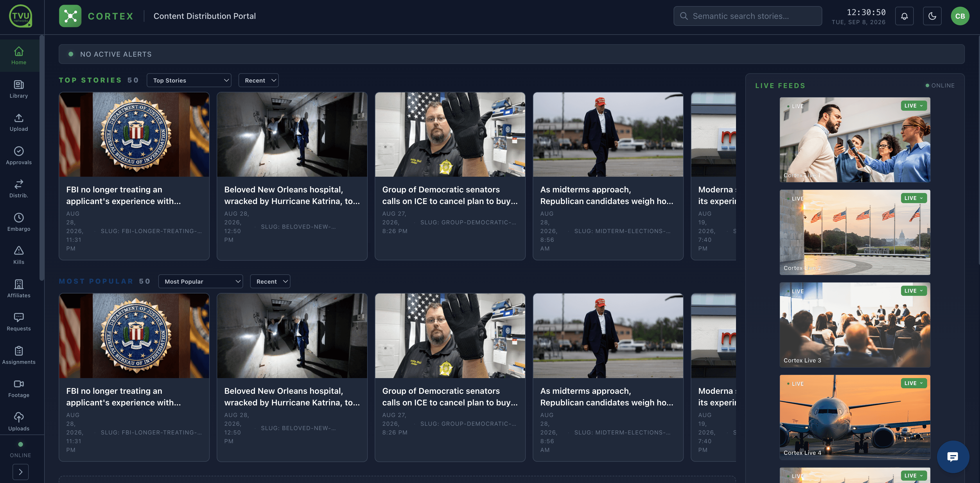Click the Cortex logo icon
Viewport: 980px width, 483px height.
(70, 16)
